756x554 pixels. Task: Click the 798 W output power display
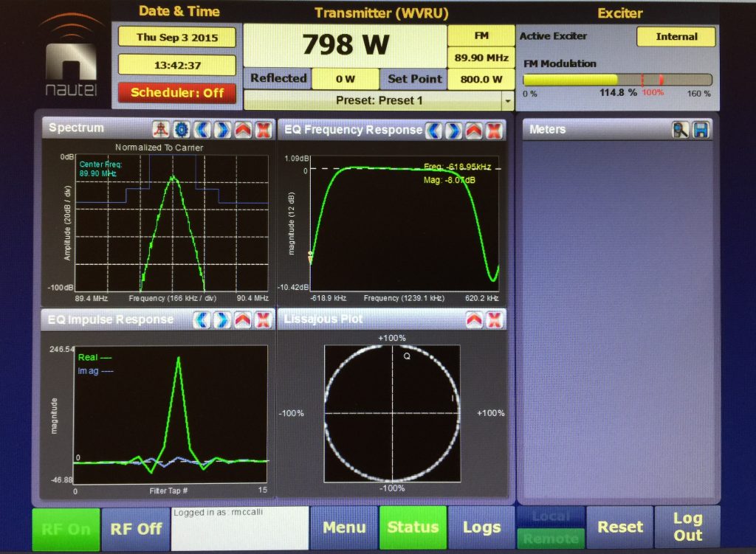(346, 45)
